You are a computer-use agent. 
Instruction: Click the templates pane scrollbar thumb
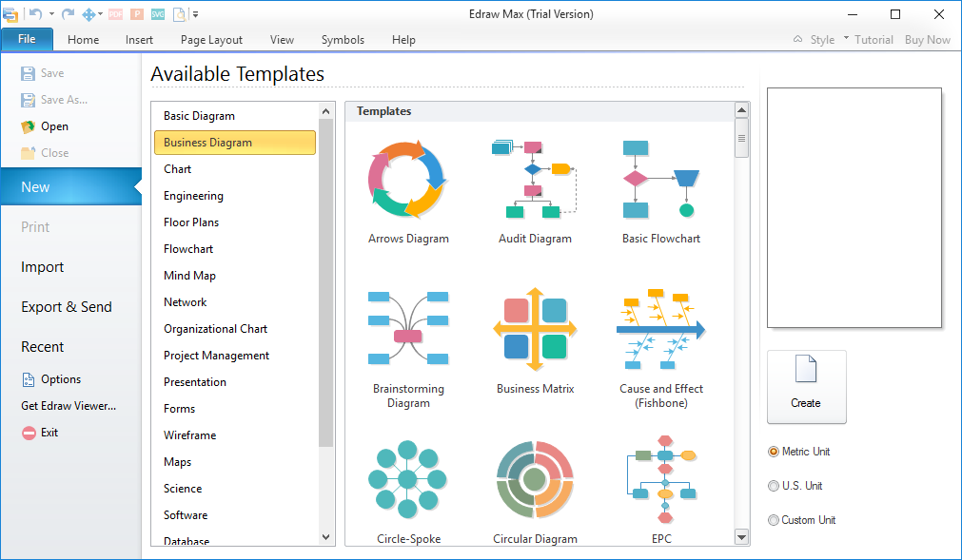pyautogui.click(x=742, y=139)
